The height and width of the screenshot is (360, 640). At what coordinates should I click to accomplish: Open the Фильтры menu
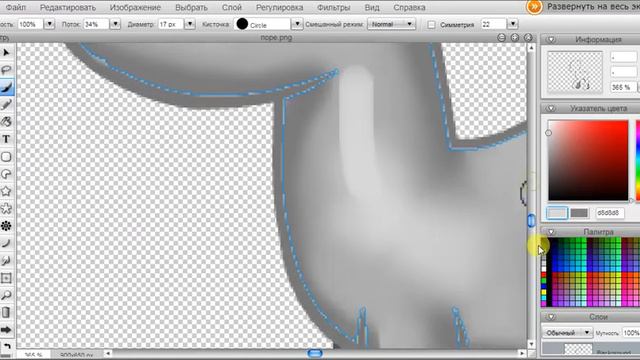333,7
